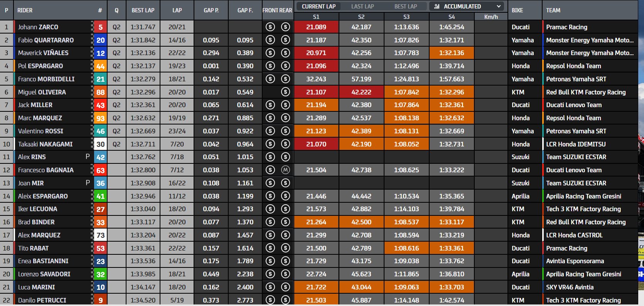Click rear tyre icon in Maverick VIÑALES row

click(285, 53)
